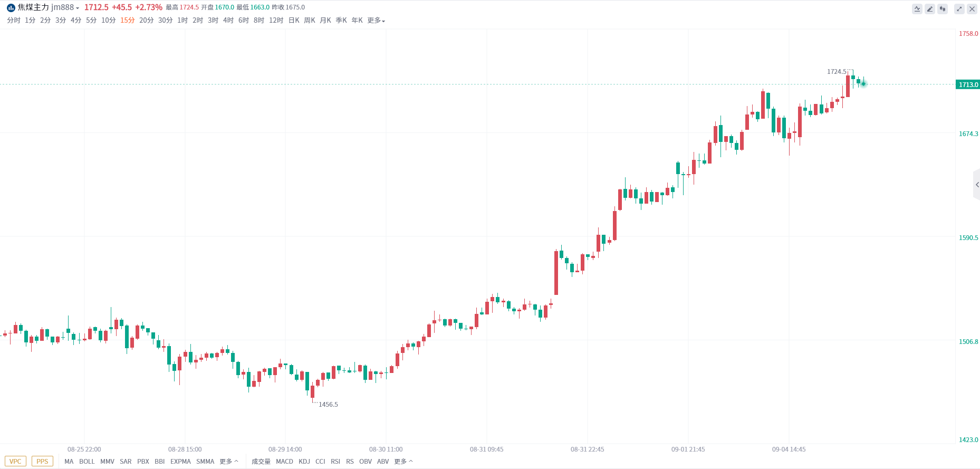Expand the 更多 timeframe dropdown
Viewport: 980px width, 469px height.
(376, 21)
